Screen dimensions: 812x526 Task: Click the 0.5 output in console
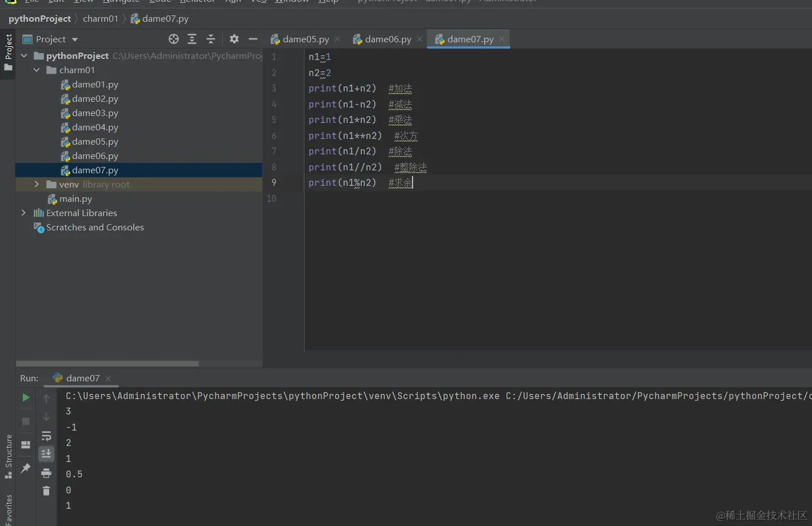(74, 475)
